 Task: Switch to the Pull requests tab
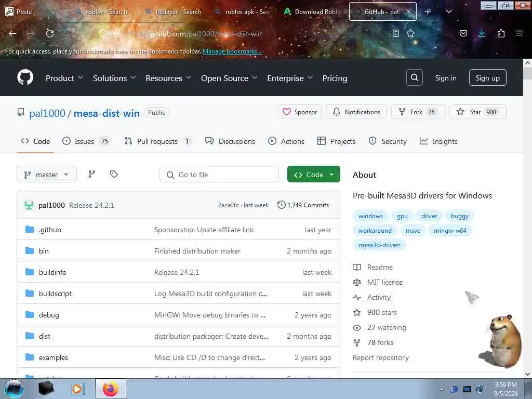point(158,141)
